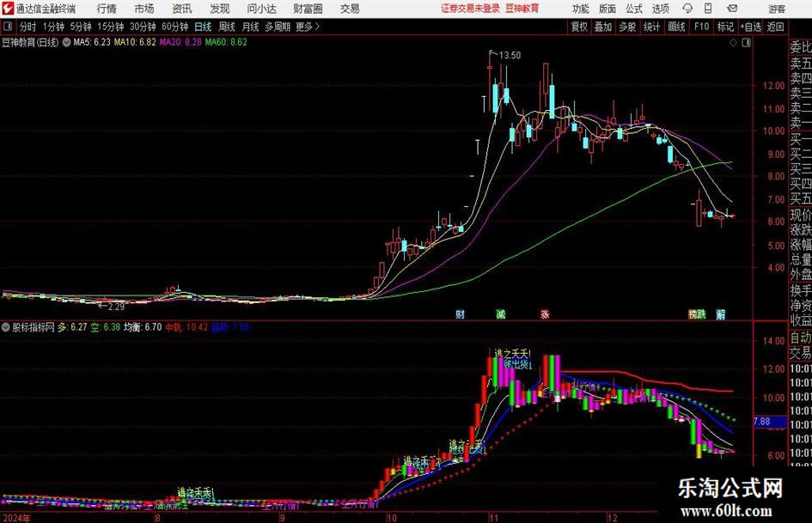Screen dimensions: 812x523
Task: Click the MA10: 6.82 indicator value
Action: point(135,42)
